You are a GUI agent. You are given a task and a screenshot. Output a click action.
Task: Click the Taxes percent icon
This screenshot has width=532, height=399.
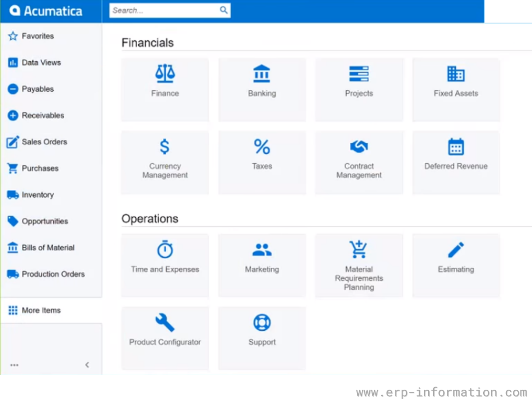(262, 146)
